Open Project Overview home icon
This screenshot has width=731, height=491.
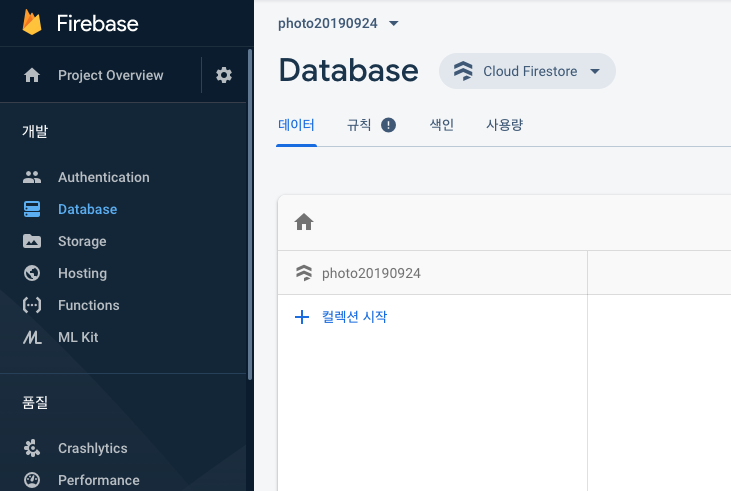tap(32, 75)
